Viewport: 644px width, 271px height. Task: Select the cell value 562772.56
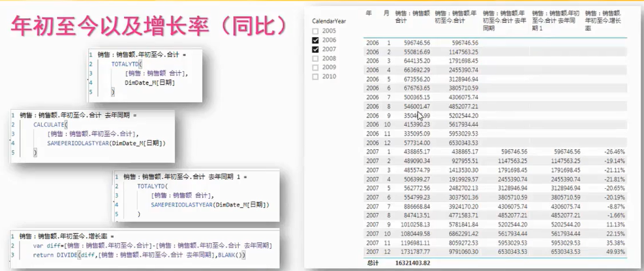tap(416, 188)
